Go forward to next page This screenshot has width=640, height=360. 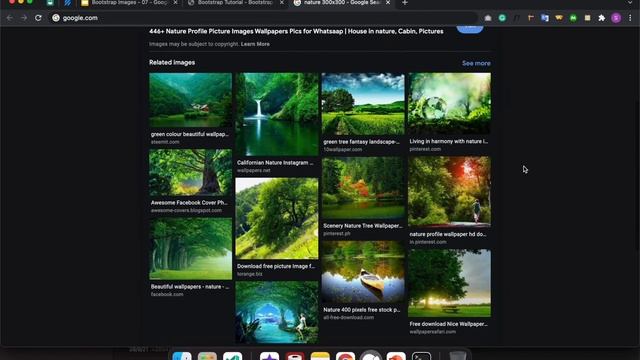(x=24, y=18)
